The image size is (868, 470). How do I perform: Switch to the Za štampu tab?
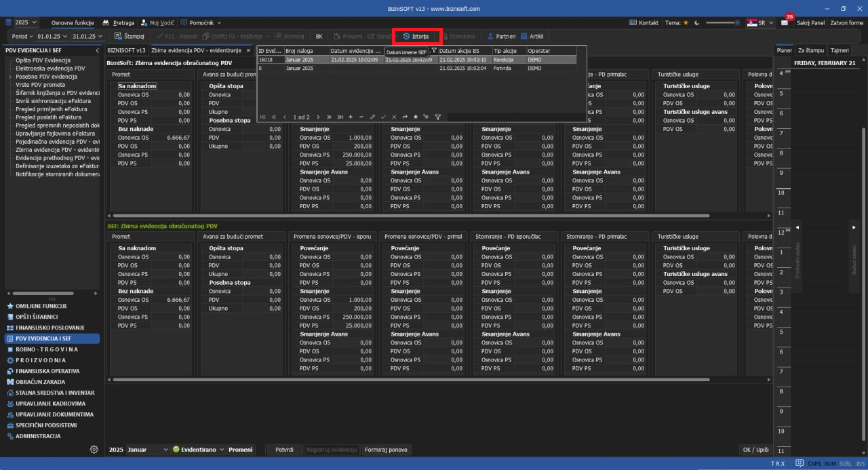810,50
